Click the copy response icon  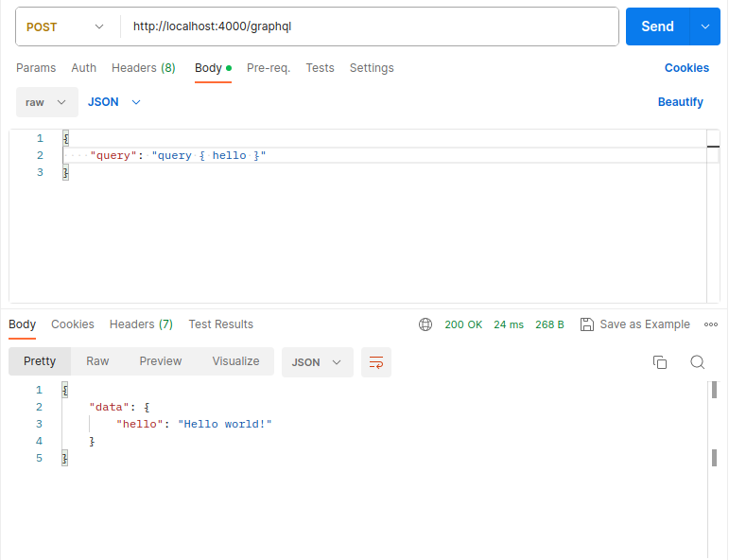[660, 362]
